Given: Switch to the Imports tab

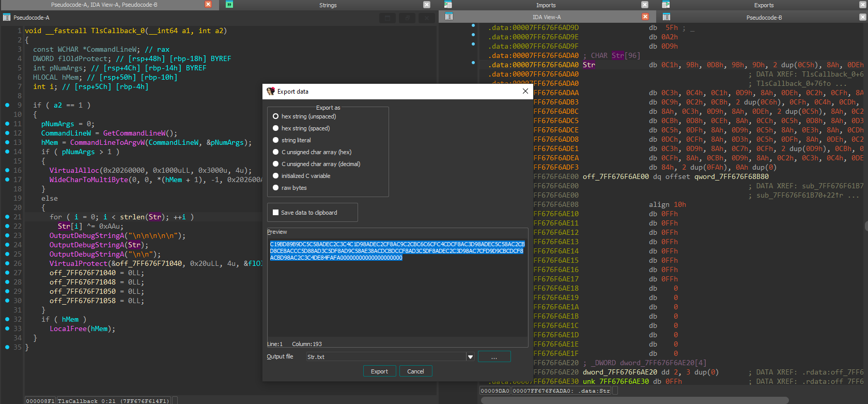Looking at the screenshot, I should click(546, 5).
